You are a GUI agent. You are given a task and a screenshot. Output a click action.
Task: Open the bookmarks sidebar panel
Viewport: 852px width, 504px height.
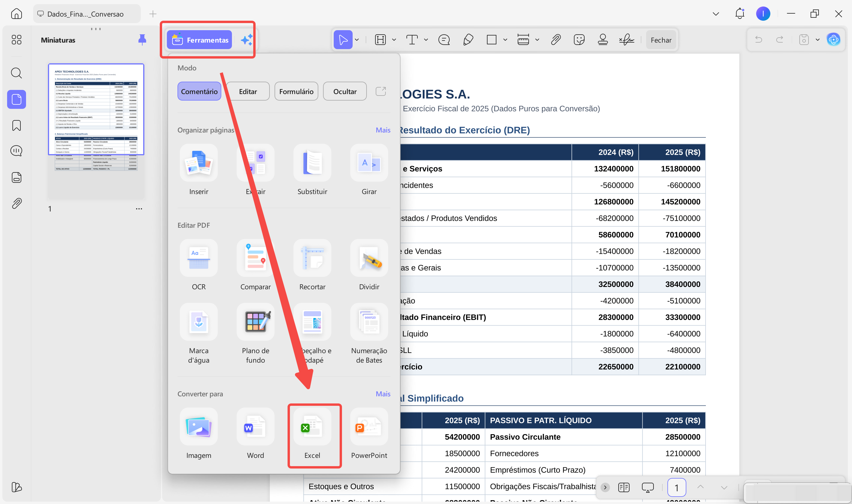pyautogui.click(x=16, y=125)
